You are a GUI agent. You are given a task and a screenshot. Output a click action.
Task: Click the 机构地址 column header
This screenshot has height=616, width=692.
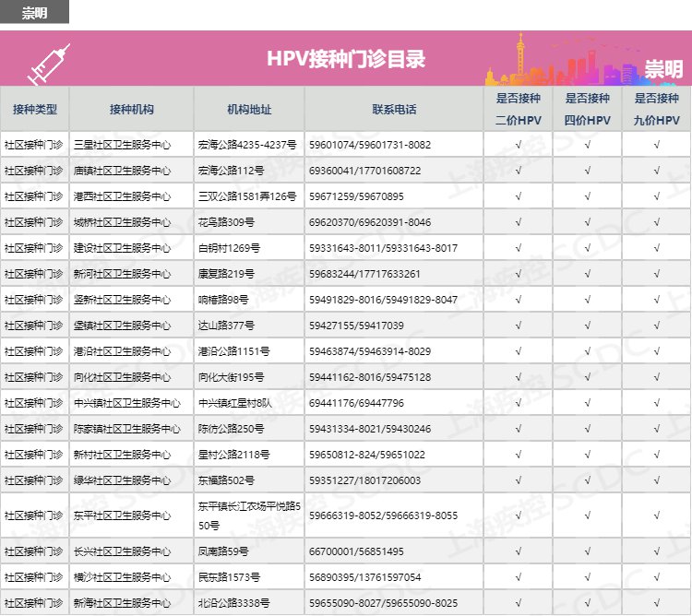pyautogui.click(x=249, y=109)
